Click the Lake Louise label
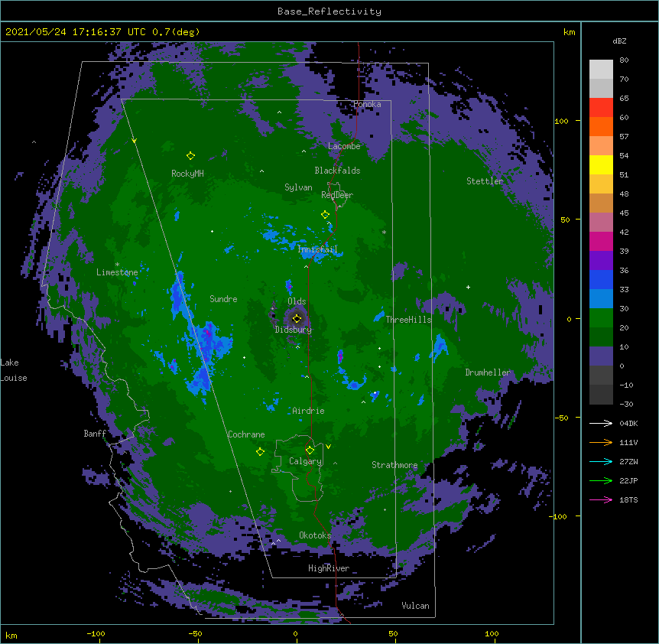The height and width of the screenshot is (644, 659). [14, 370]
